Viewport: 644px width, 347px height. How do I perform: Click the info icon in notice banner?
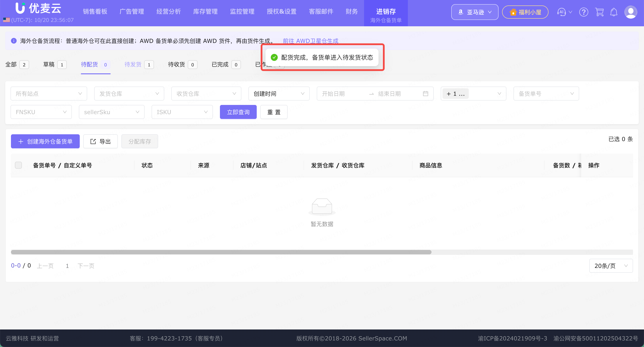pyautogui.click(x=14, y=41)
